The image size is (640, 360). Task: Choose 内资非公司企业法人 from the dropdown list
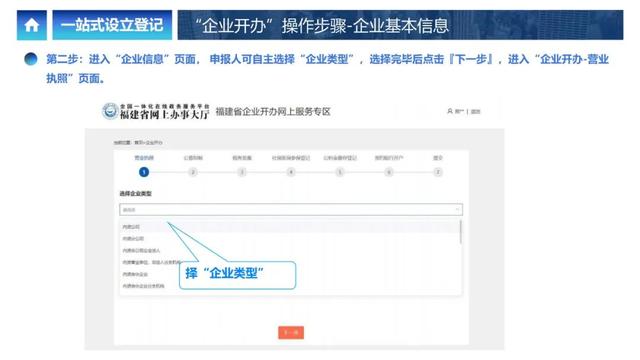(141, 250)
